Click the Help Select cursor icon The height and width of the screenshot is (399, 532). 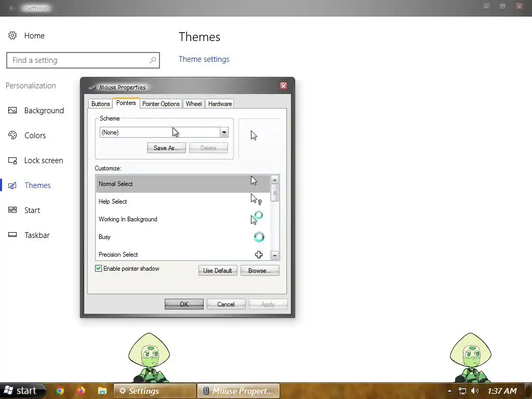tap(256, 199)
